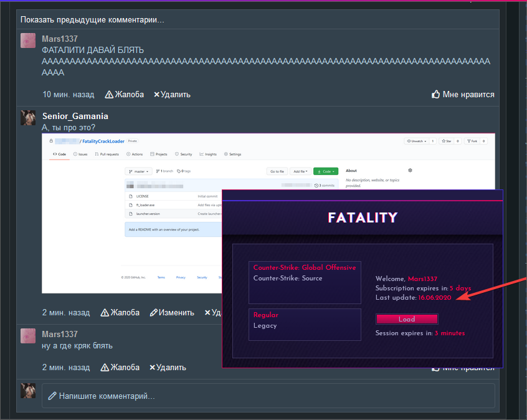The image size is (527, 420).
Task: Click Star button in GitHub screenshot
Action: pos(447,141)
